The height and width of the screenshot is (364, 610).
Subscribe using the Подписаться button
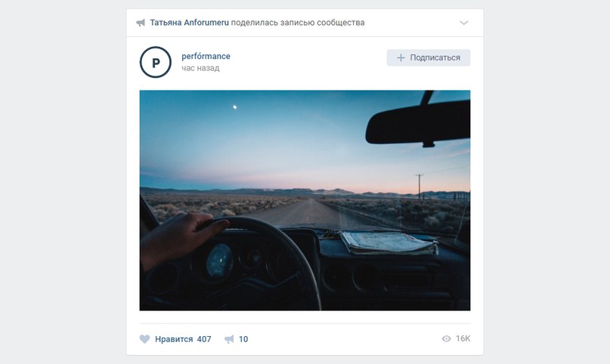(429, 57)
